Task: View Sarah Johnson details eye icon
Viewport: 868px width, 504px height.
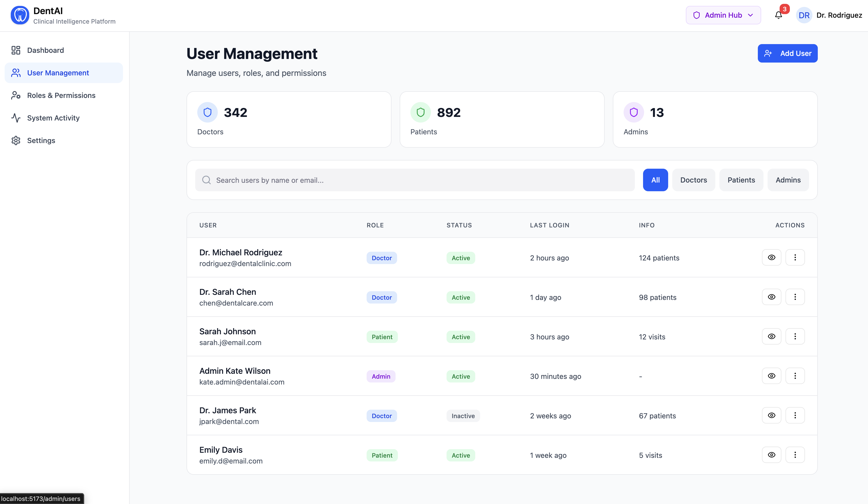Action: point(772,336)
